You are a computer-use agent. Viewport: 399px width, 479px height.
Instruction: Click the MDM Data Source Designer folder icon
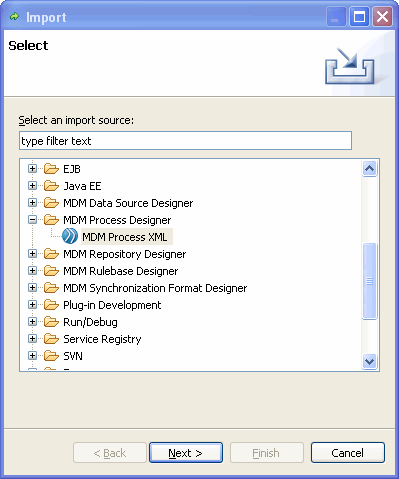[51, 203]
